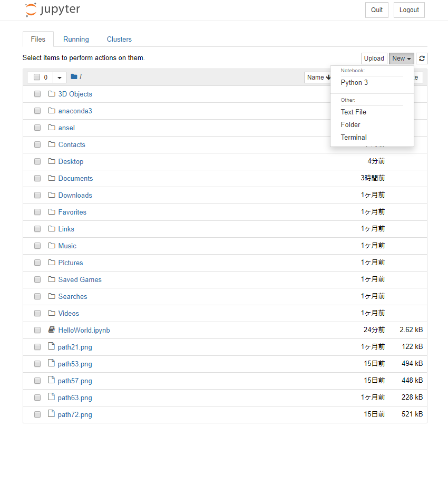
Task: Click the file icon beside path21.png
Action: click(x=52, y=346)
